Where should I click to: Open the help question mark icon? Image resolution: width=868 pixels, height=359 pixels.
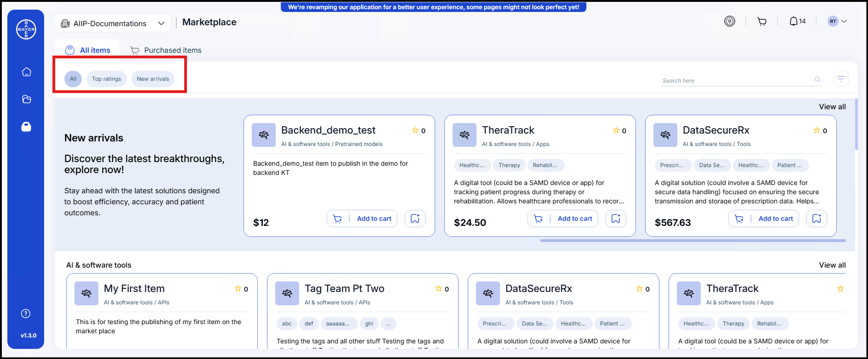click(26, 314)
